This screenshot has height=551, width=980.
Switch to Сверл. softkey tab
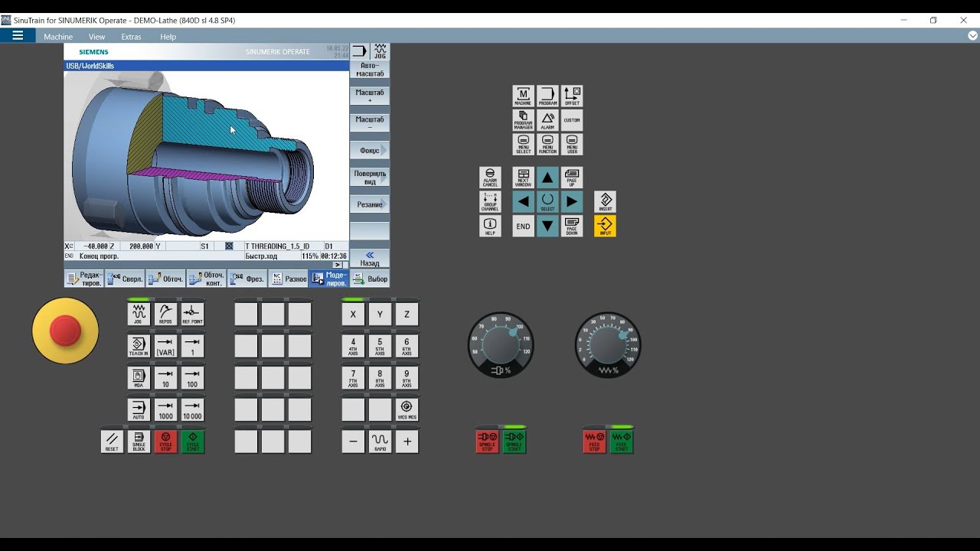pyautogui.click(x=125, y=279)
